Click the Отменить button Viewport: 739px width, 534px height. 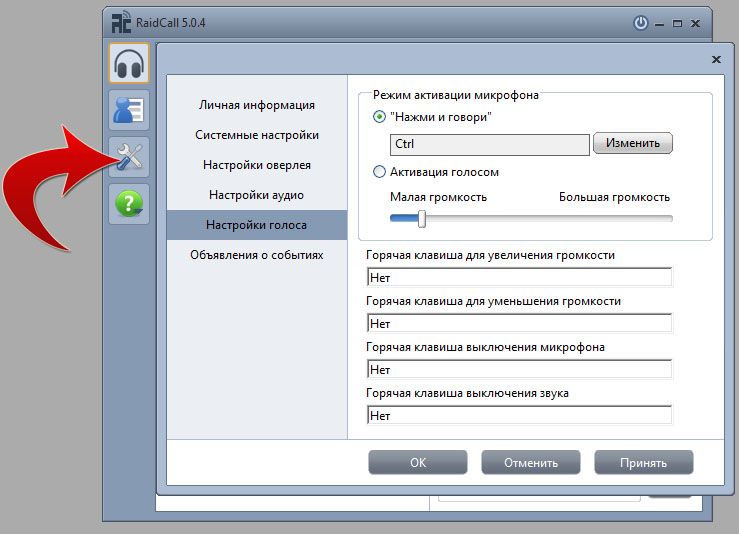(531, 462)
